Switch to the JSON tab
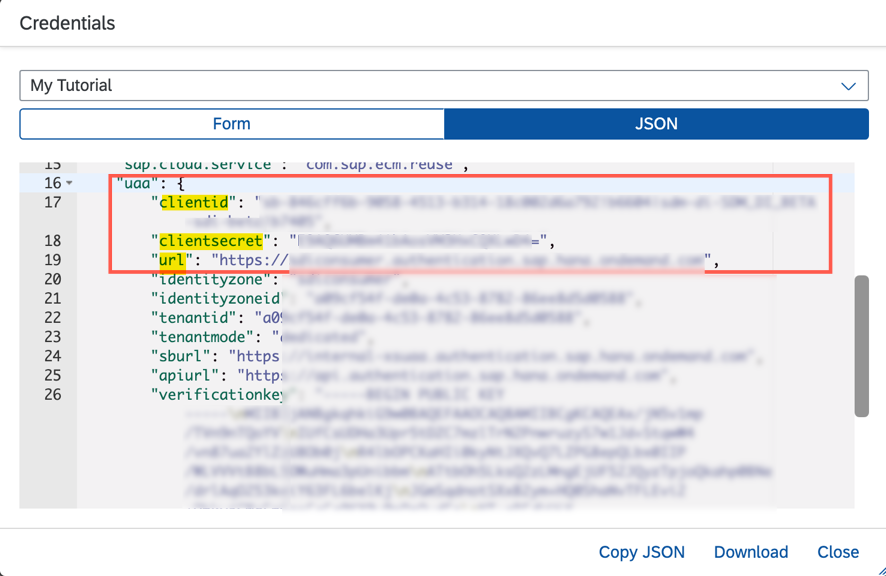This screenshot has height=576, width=886. click(x=656, y=124)
